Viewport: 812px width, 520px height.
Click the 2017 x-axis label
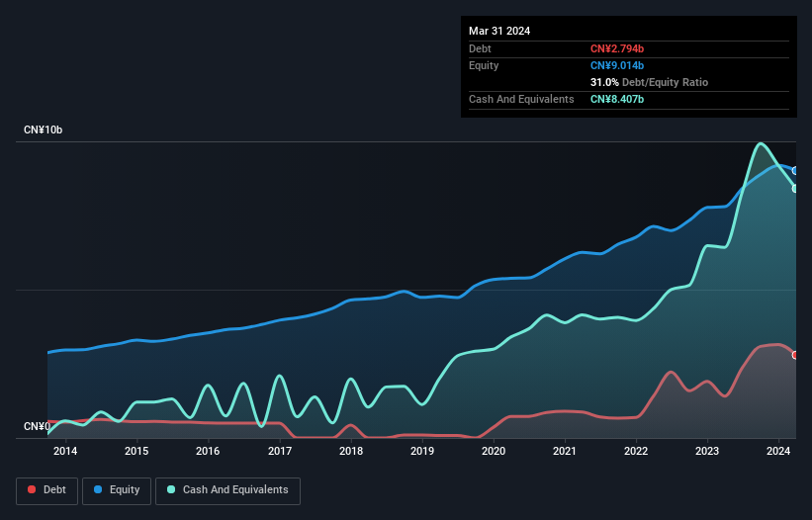280,451
